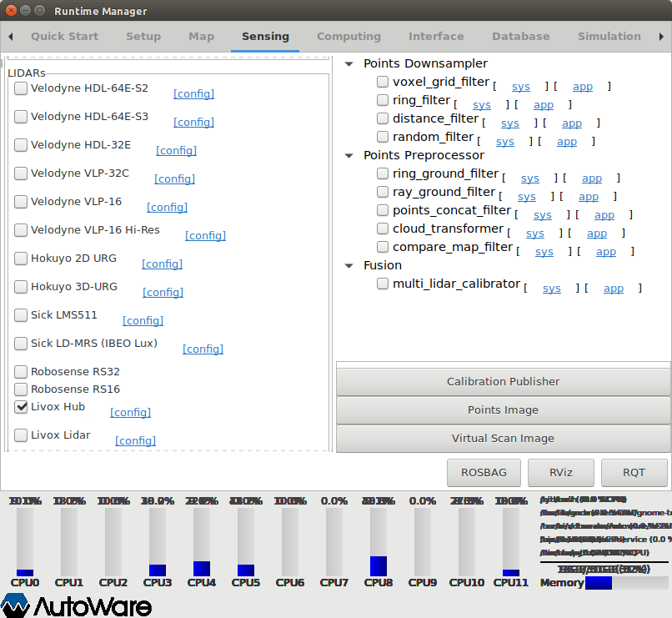Screen dimensions: 672x618
Task: Click the CPU8 usage bar
Action: (x=379, y=542)
